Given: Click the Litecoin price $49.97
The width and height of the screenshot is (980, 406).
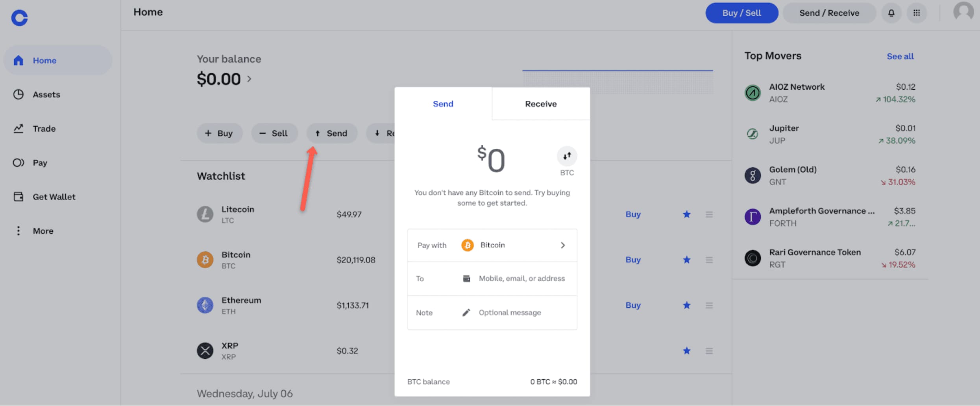Looking at the screenshot, I should coord(349,214).
